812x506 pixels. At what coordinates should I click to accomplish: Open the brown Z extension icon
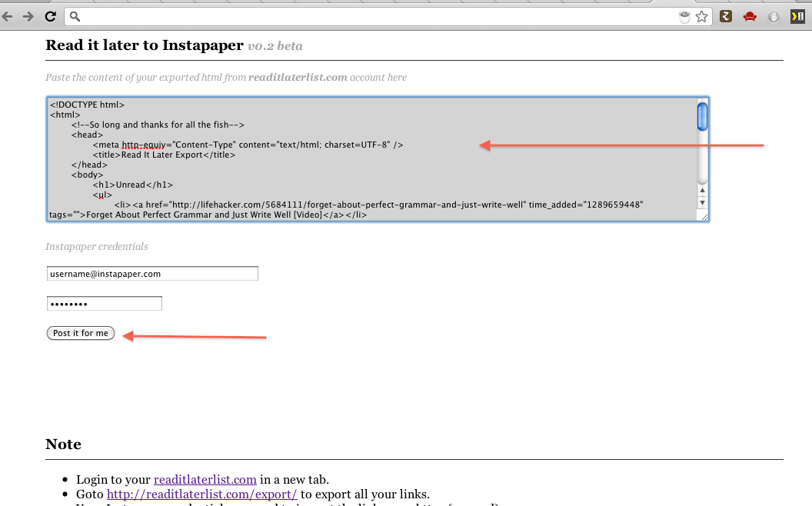click(x=726, y=17)
